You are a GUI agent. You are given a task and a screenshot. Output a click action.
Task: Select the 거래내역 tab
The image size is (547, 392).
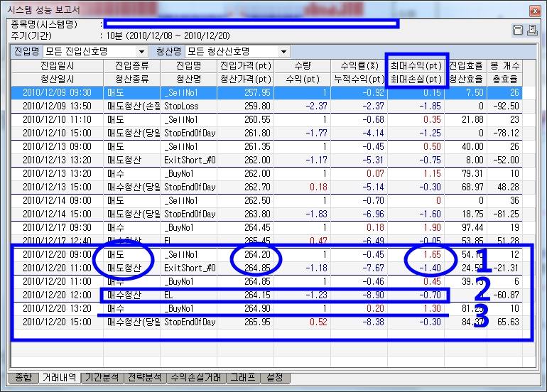click(x=59, y=378)
